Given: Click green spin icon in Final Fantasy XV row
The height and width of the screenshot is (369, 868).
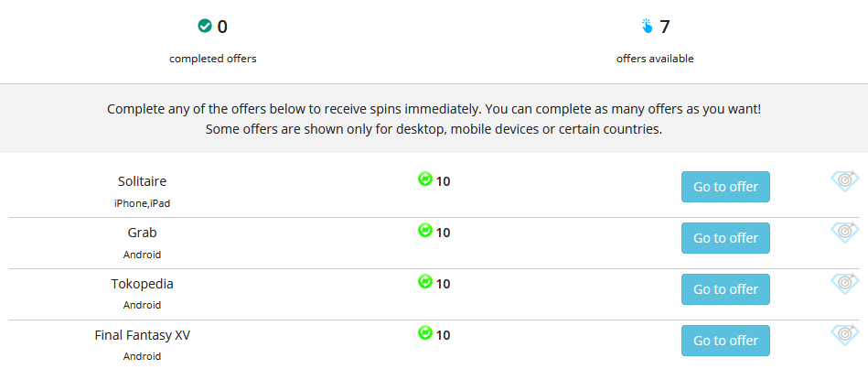Looking at the screenshot, I should (425, 332).
